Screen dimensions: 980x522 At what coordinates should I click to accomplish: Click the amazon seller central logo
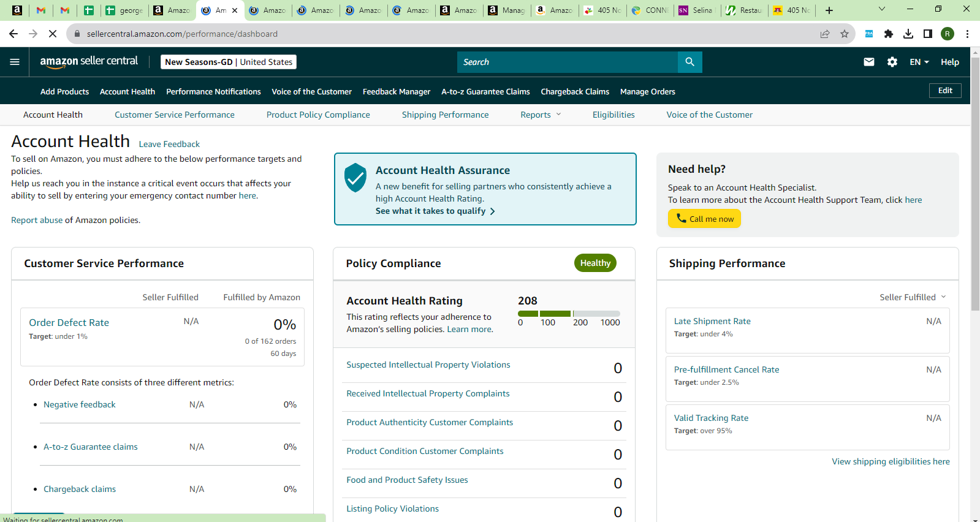[x=89, y=62]
